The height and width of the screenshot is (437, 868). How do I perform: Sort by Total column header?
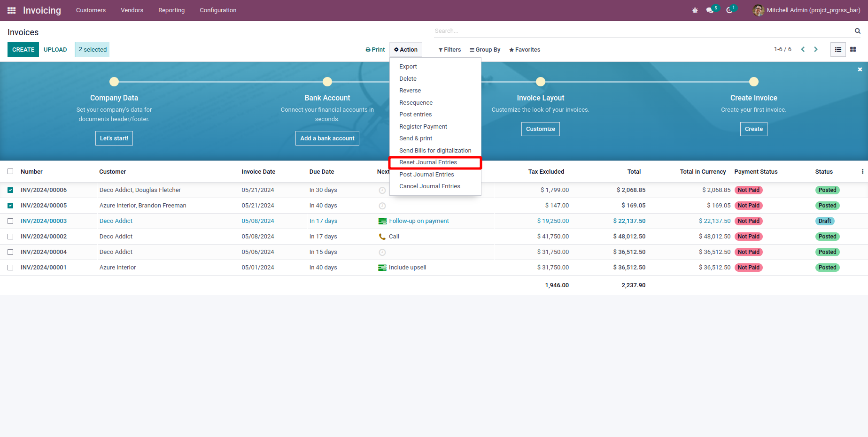(634, 172)
